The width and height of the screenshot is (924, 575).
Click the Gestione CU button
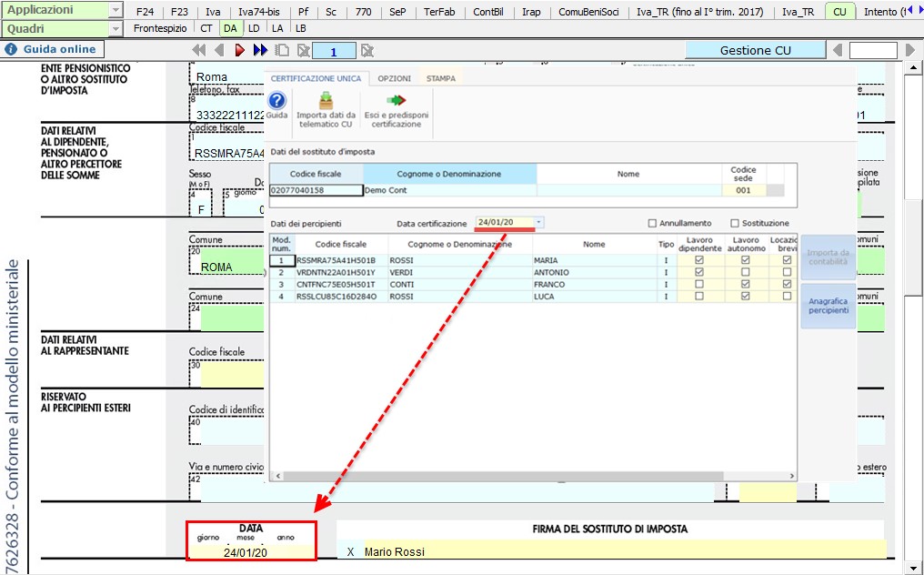click(755, 51)
